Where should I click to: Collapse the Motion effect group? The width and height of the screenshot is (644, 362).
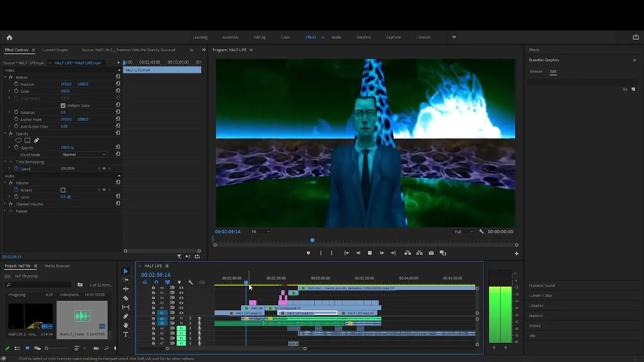(5, 77)
